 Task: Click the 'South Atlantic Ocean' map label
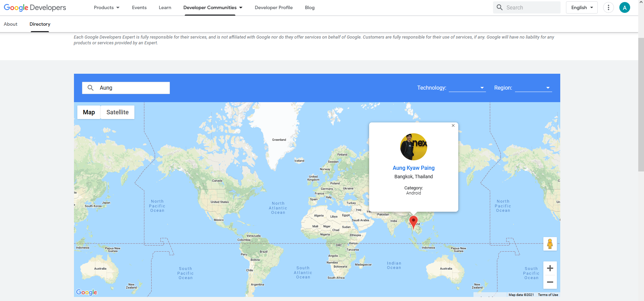click(303, 273)
